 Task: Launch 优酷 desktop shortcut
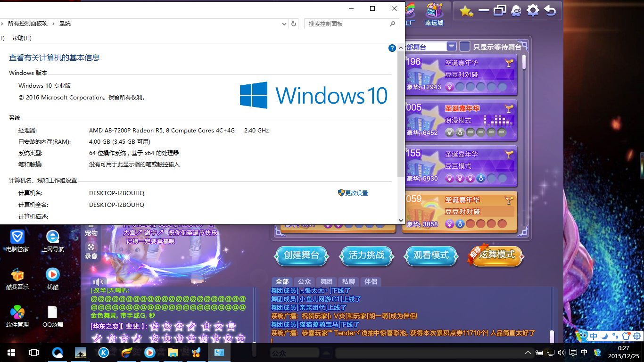point(53,279)
